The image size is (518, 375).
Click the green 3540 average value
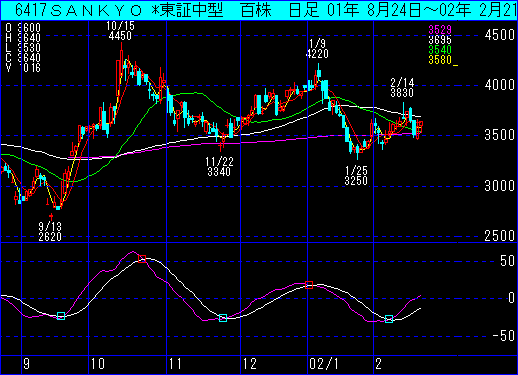(440, 50)
